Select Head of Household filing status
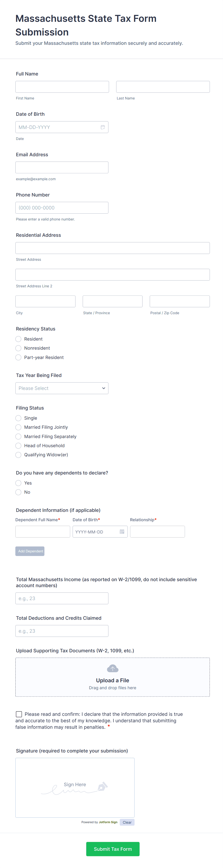 click(x=18, y=446)
